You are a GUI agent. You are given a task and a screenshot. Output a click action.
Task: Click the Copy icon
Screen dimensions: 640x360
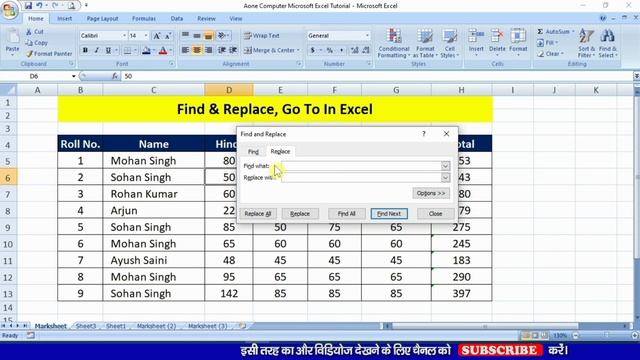tap(29, 42)
